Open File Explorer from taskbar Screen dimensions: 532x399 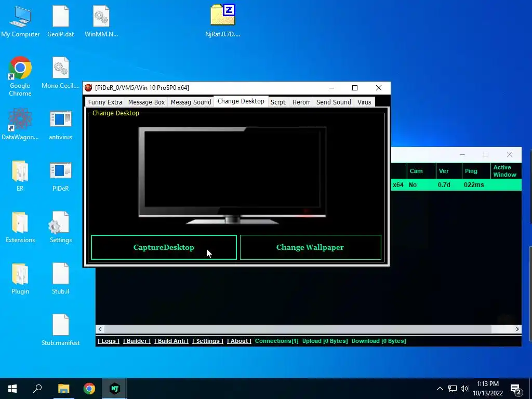coord(63,389)
